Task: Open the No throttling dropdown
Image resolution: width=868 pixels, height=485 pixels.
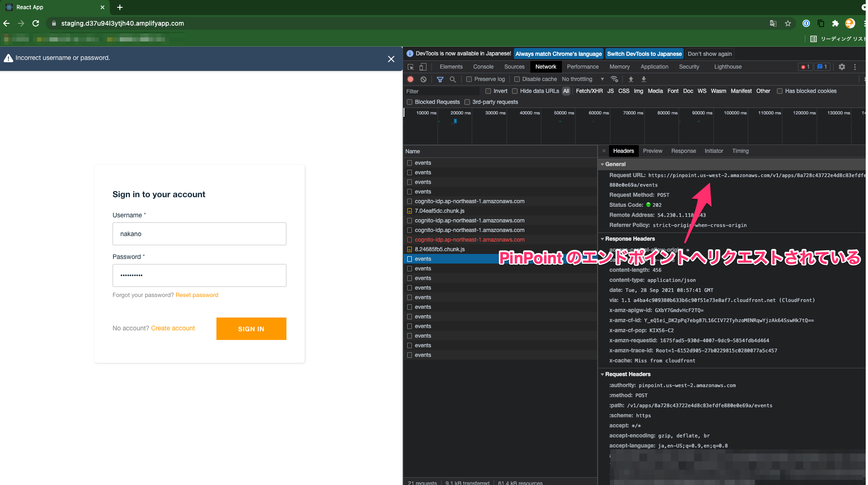Action: [583, 79]
